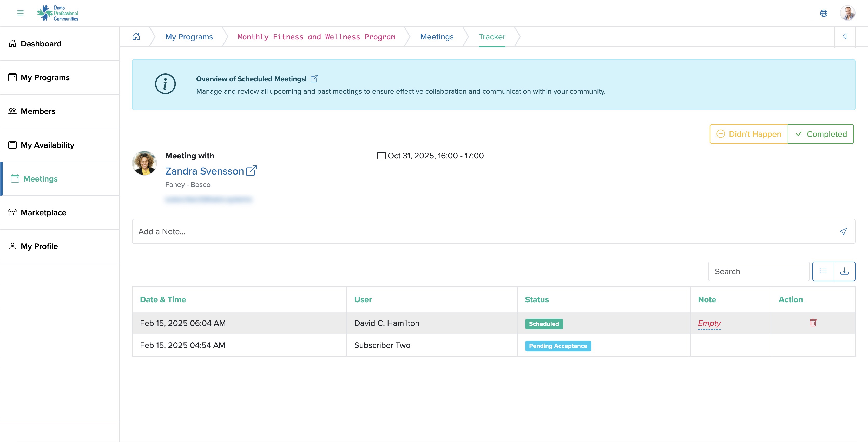Click the Dashboard sidebar icon
Viewport: 868px width, 442px height.
click(x=13, y=43)
